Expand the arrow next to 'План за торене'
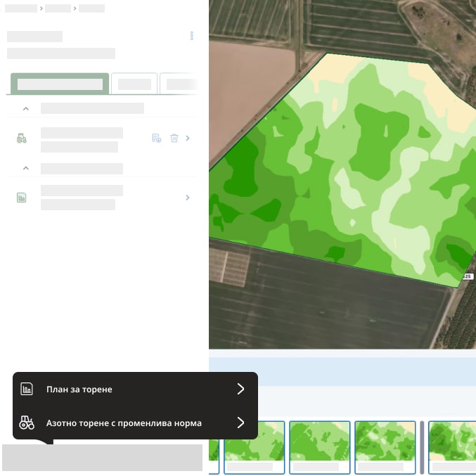 (240, 389)
